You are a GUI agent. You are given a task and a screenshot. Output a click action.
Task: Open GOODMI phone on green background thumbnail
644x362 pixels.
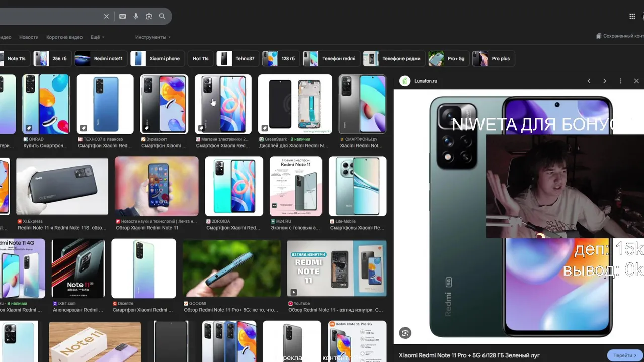coord(231,268)
